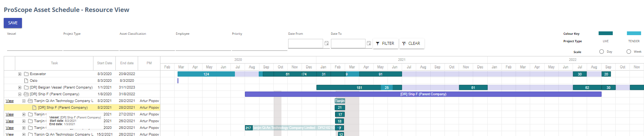Open the Project Type filter dropdown
This screenshot has width=644, height=136.
tap(91, 44)
